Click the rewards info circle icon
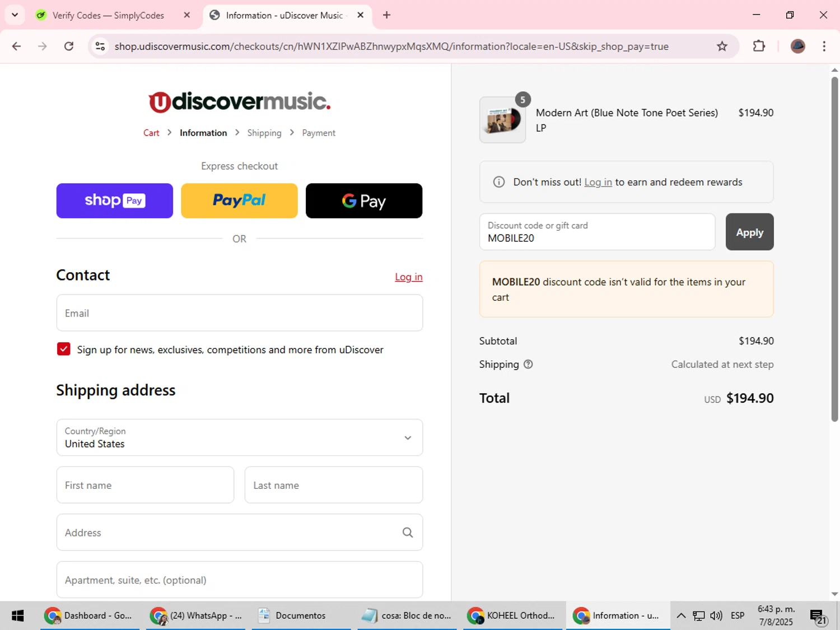The height and width of the screenshot is (630, 840). [498, 182]
